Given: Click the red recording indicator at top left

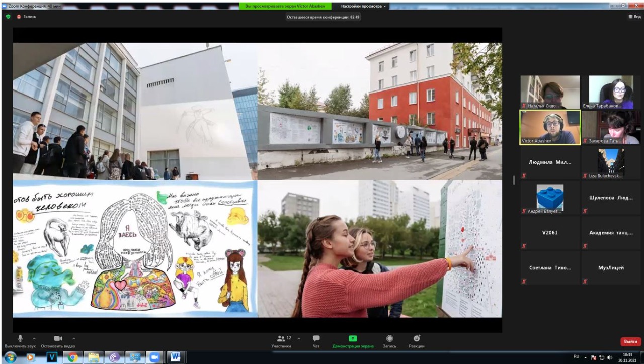Looking at the screenshot, I should pyautogui.click(x=19, y=16).
